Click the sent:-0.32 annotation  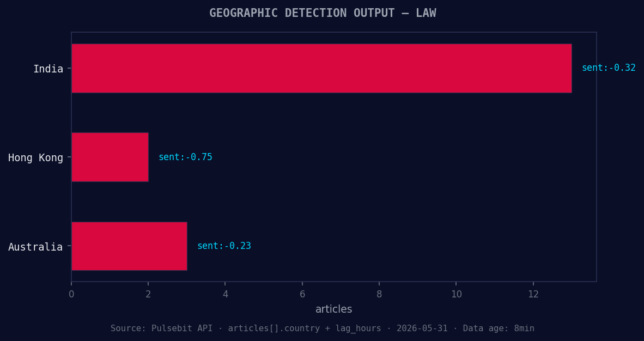click(x=609, y=68)
